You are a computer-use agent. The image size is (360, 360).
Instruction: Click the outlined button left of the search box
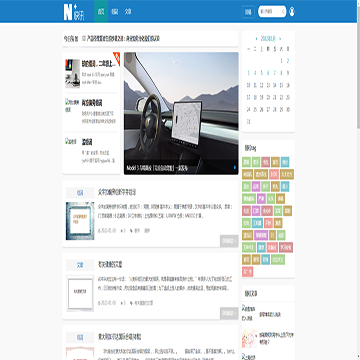pos(248,12)
